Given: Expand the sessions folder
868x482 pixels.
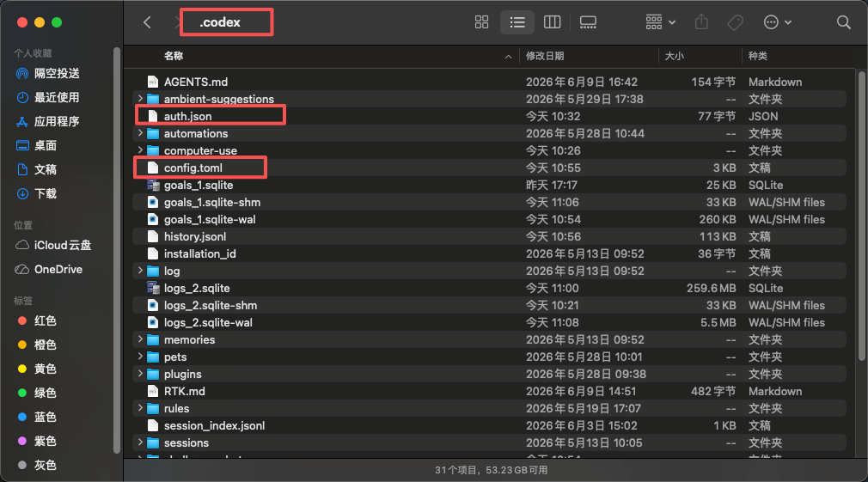Looking at the screenshot, I should point(140,442).
